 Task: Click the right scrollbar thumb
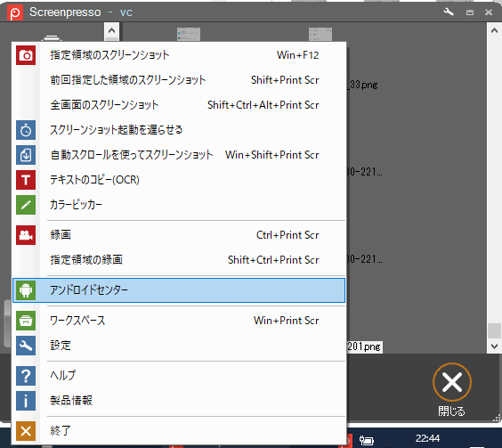tap(494, 330)
